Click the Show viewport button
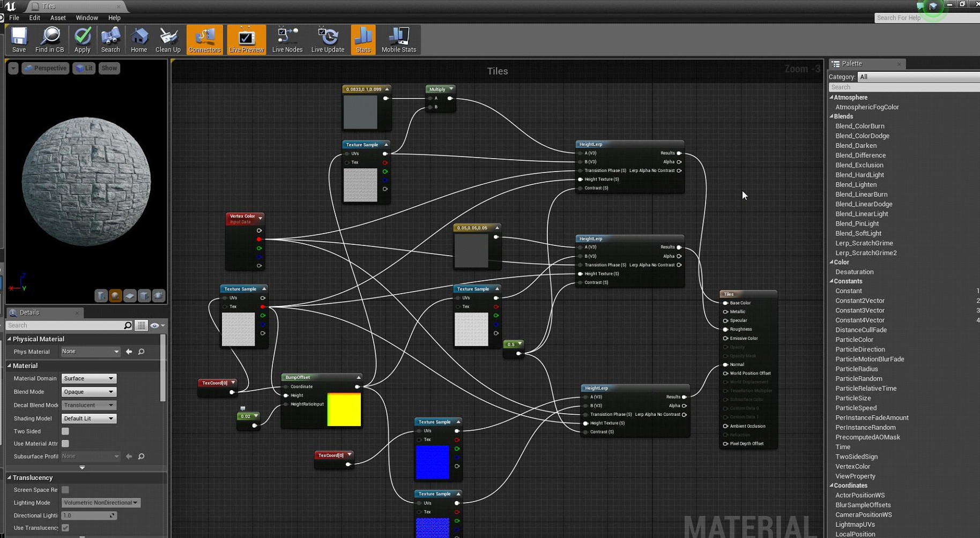The height and width of the screenshot is (538, 980). [109, 68]
